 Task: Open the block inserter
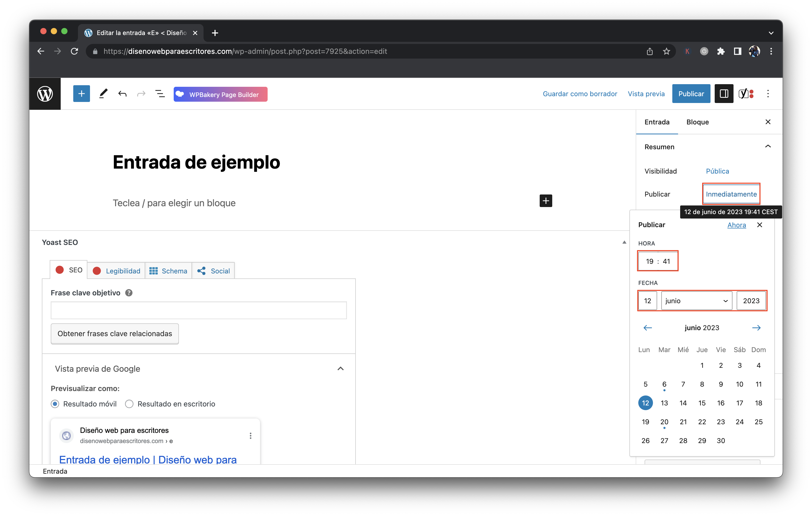[x=81, y=94]
